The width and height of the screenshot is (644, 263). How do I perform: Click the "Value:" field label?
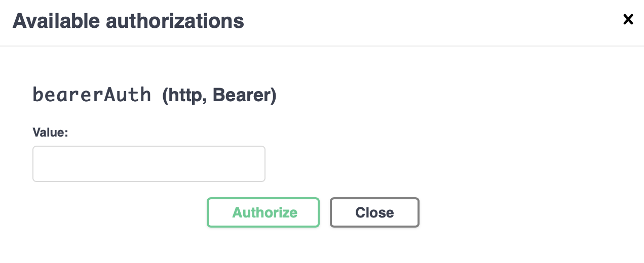[50, 133]
